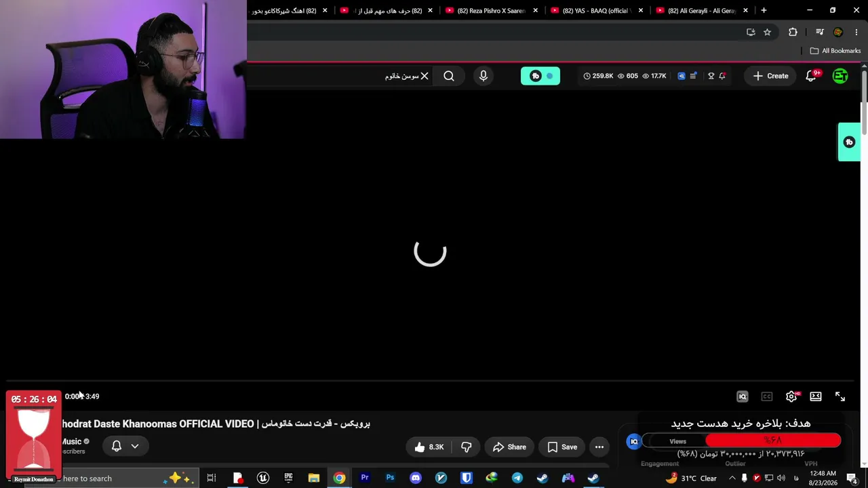Image resolution: width=868 pixels, height=488 pixels.
Task: Save the video to a playlist
Action: (562, 447)
